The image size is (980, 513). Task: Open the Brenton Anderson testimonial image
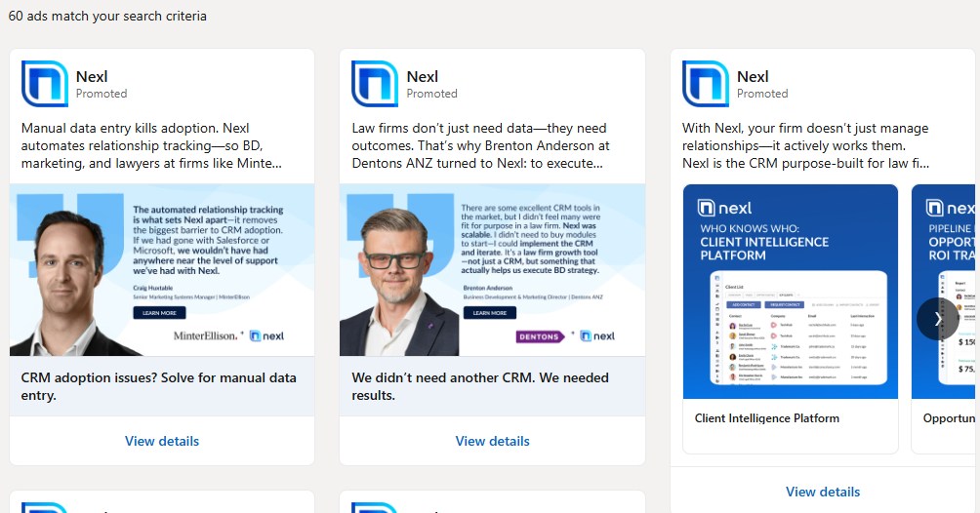click(493, 270)
